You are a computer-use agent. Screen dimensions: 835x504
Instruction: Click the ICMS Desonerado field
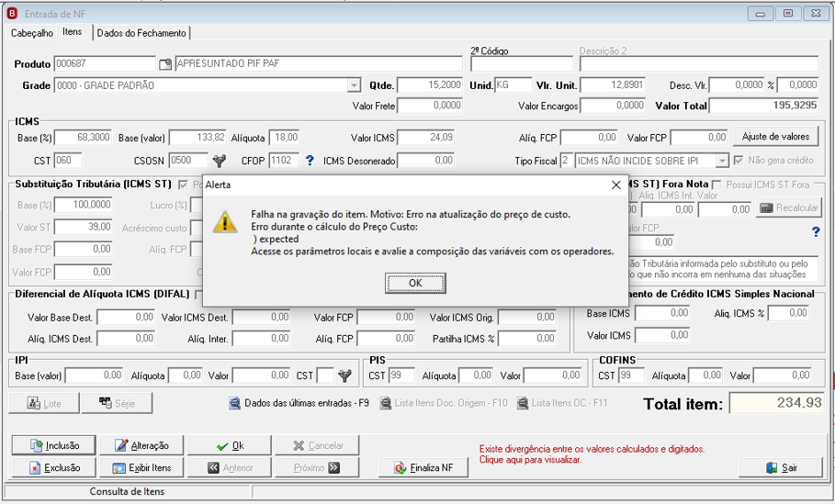pyautogui.click(x=426, y=160)
